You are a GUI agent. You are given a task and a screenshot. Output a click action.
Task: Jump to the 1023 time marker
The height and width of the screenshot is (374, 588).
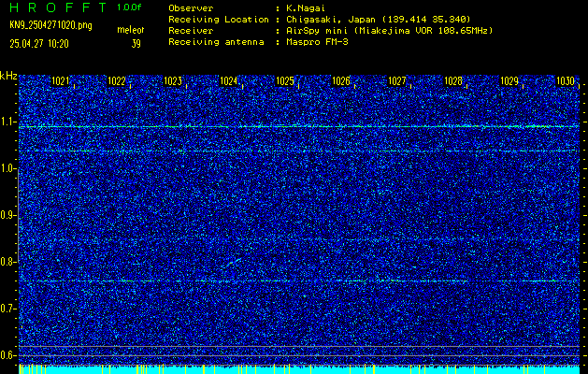(173, 81)
